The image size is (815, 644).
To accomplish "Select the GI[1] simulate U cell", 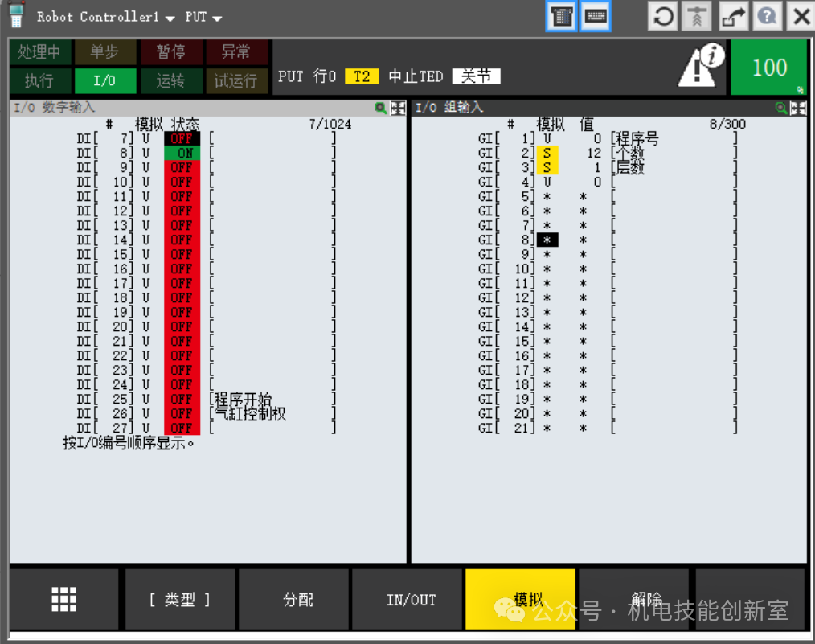I will tap(547, 139).
